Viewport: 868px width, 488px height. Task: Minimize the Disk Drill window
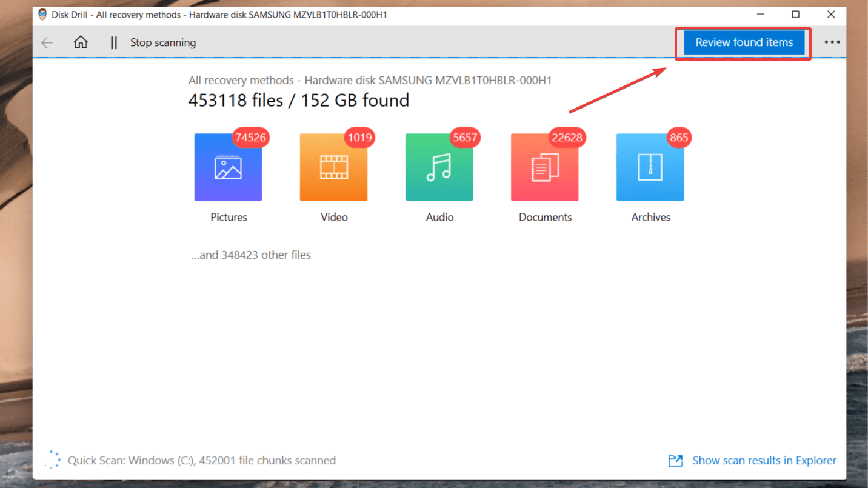coord(760,14)
